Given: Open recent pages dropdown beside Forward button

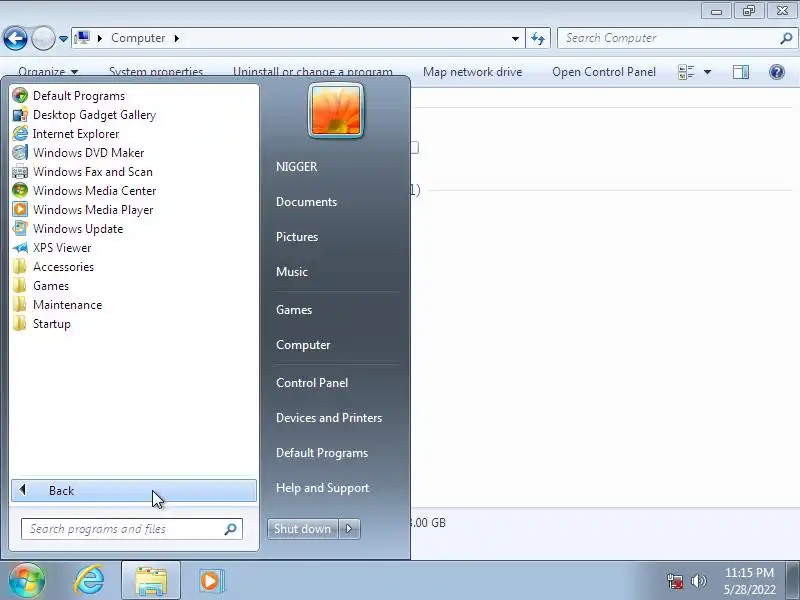Looking at the screenshot, I should [x=63, y=38].
